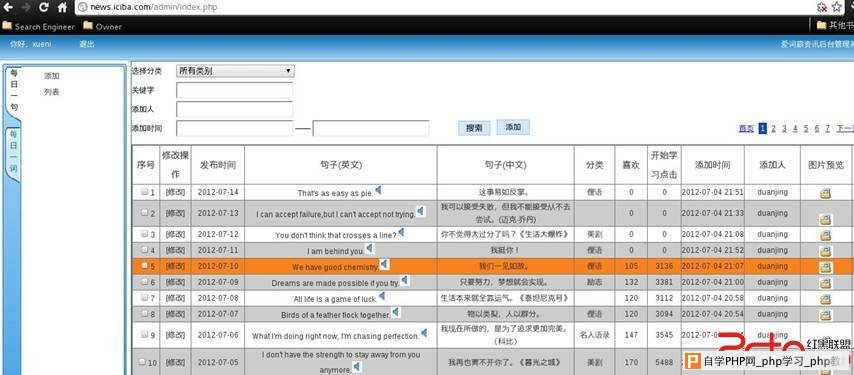This screenshot has width=854, height=375.
Task: Go to page 7 in pagination
Action: 827,128
